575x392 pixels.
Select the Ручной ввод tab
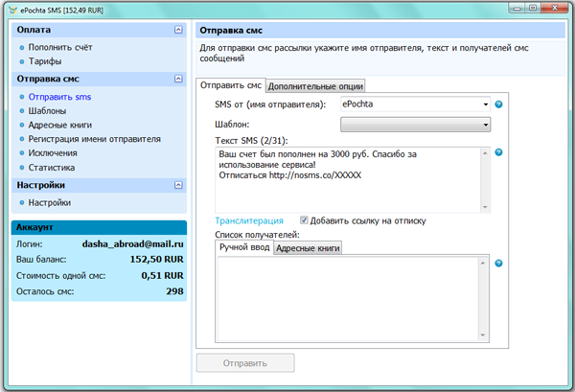[243, 248]
